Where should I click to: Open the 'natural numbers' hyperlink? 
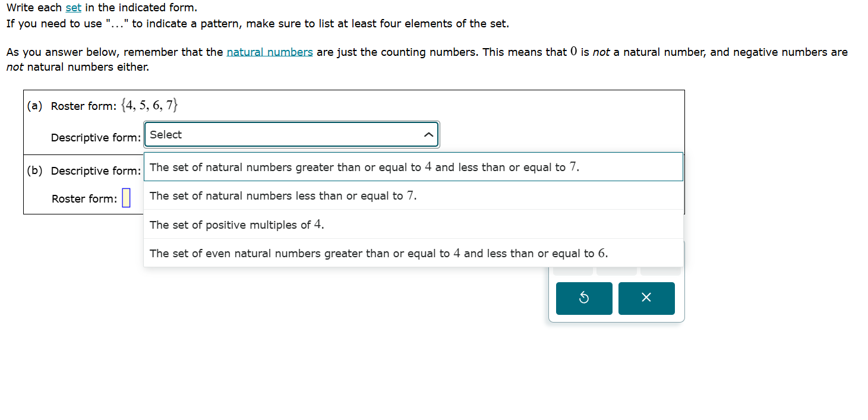coord(270,52)
